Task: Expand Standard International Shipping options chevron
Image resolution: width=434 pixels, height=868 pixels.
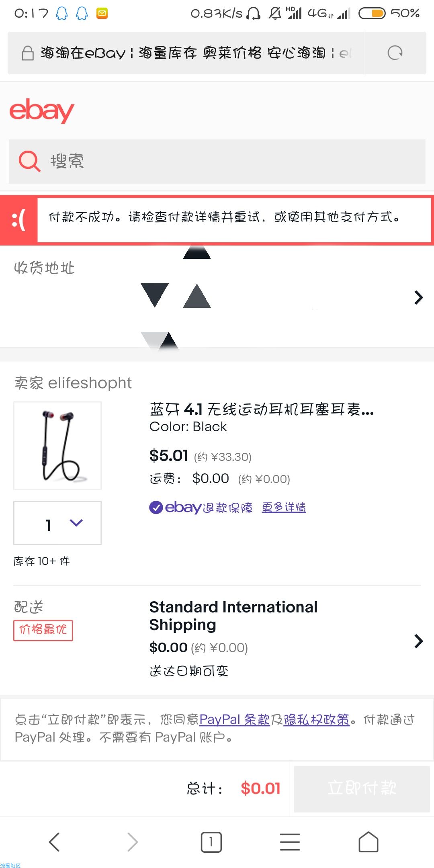Action: point(419,641)
